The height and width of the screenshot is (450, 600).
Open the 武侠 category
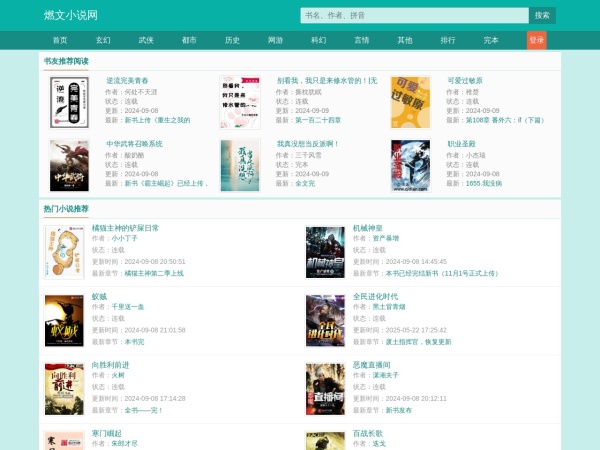click(146, 40)
